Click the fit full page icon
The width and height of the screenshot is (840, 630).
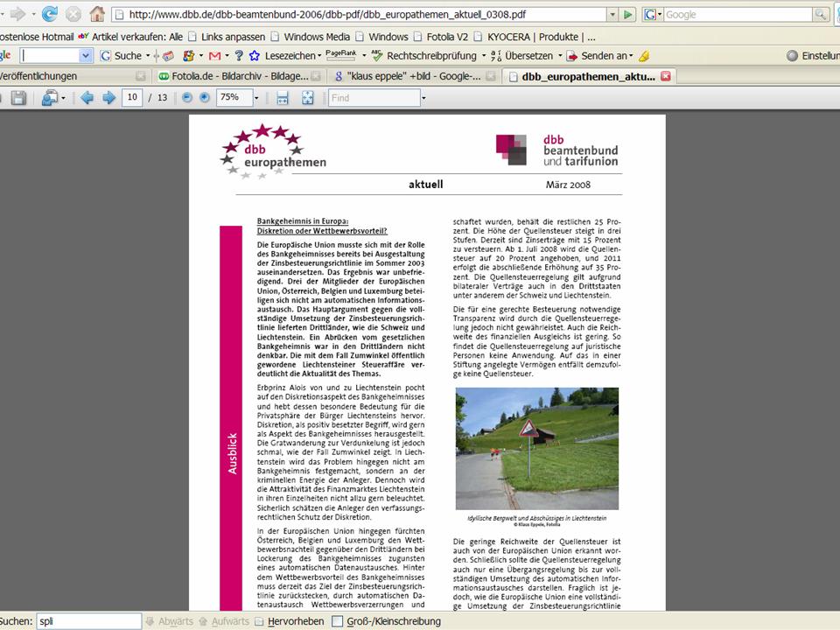(x=308, y=98)
